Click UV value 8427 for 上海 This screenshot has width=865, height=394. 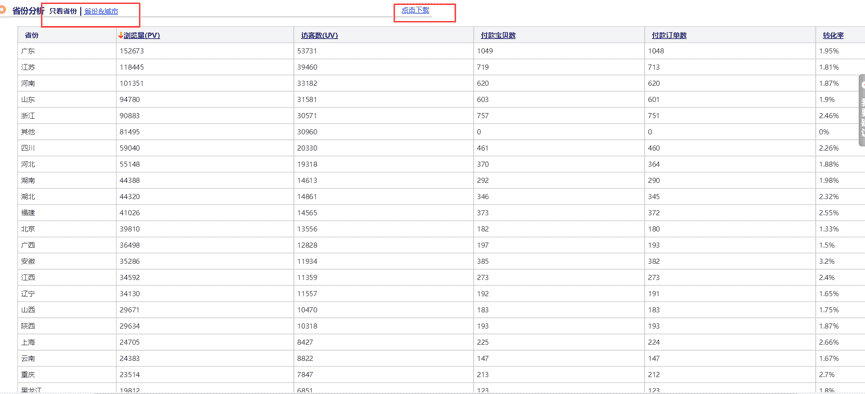(x=305, y=342)
